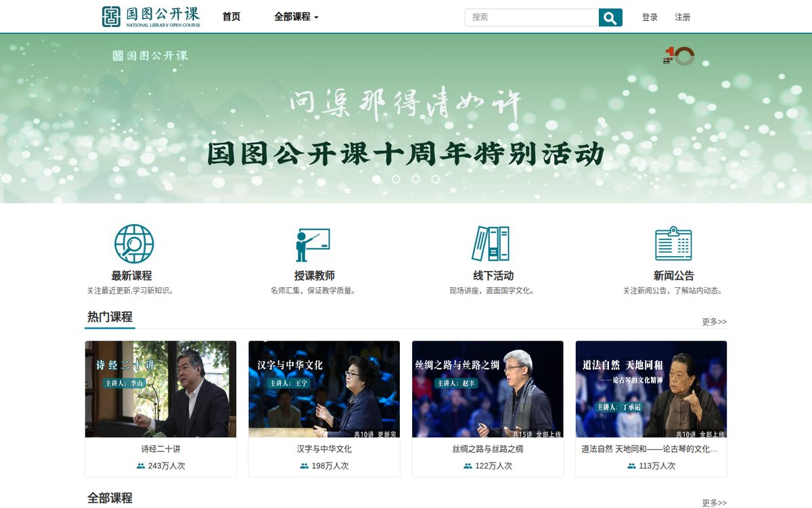
Task: Open the 诗经二十讲 course thumbnail
Action: (160, 389)
